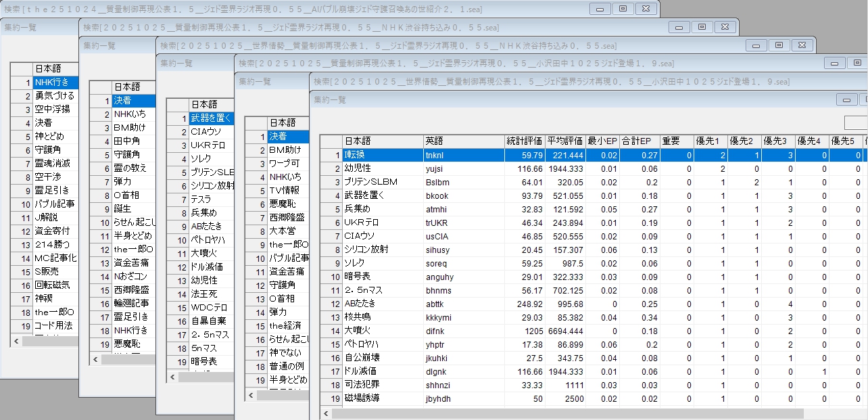Select the highlighted 転換 row
Screen dimensions: 868x420
tap(382, 155)
